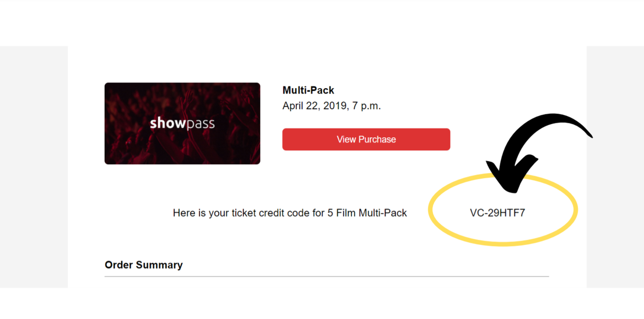Image resolution: width=644 pixels, height=319 pixels.
Task: Click the showpass logo text
Action: pos(182,123)
